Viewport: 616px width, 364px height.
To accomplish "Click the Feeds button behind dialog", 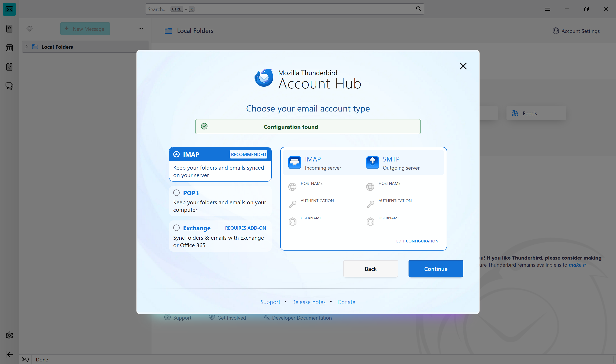I will click(x=536, y=113).
